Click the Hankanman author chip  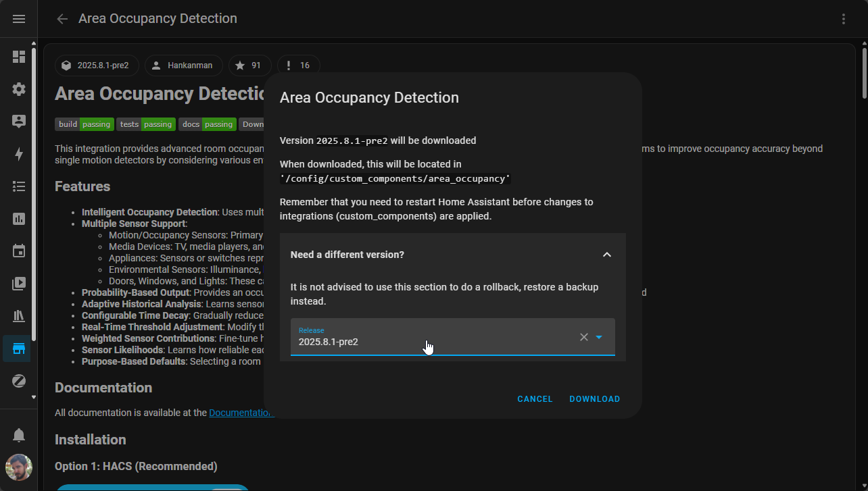click(x=183, y=66)
